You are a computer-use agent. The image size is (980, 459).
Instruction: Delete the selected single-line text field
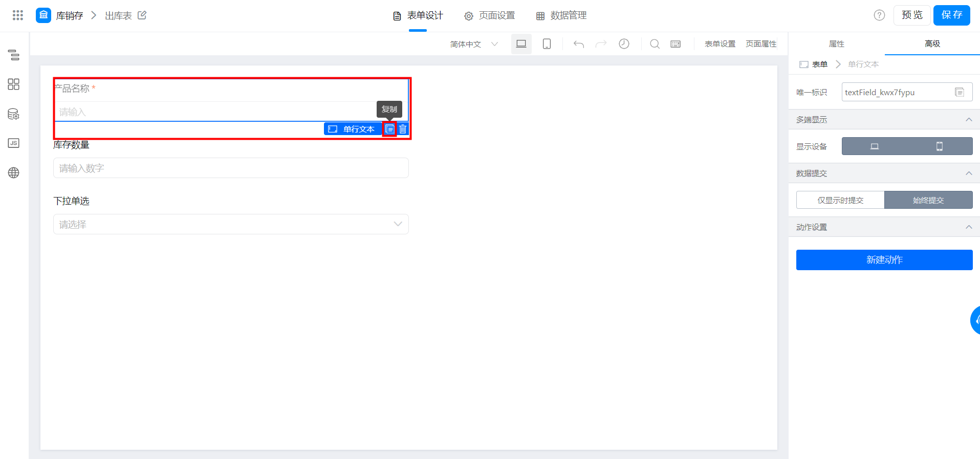pos(403,129)
